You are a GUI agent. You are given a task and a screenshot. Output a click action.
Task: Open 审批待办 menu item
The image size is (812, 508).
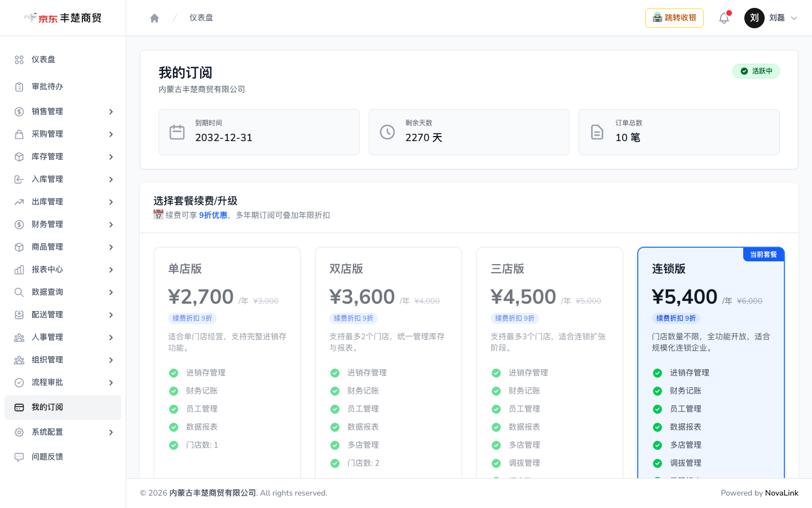pos(63,87)
